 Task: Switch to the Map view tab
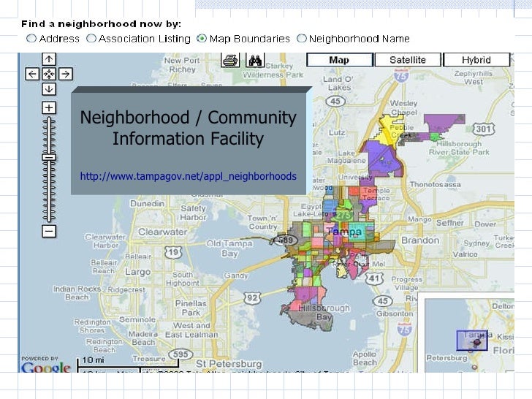tap(339, 60)
